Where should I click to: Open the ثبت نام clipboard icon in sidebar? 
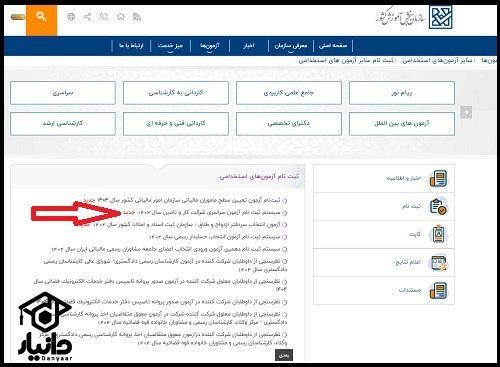[438, 206]
